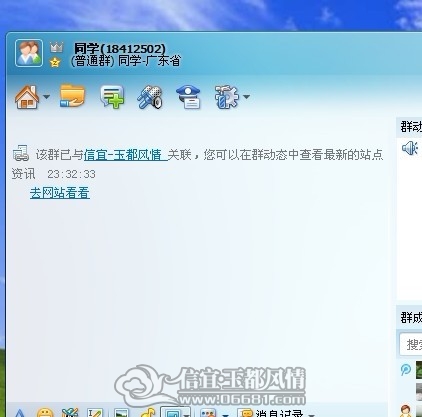Click the system message notice icon
The image size is (422, 417).
pos(21,154)
